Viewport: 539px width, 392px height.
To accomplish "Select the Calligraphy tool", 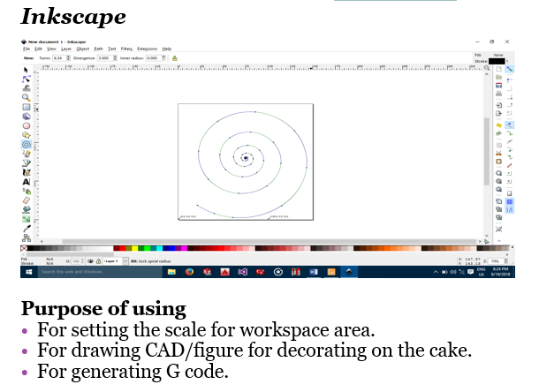I will click(27, 172).
